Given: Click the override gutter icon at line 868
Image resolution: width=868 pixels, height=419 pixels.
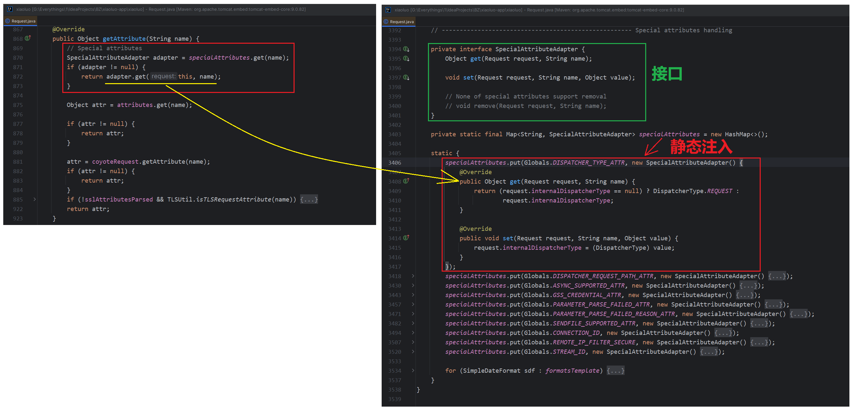Looking at the screenshot, I should 28,38.
